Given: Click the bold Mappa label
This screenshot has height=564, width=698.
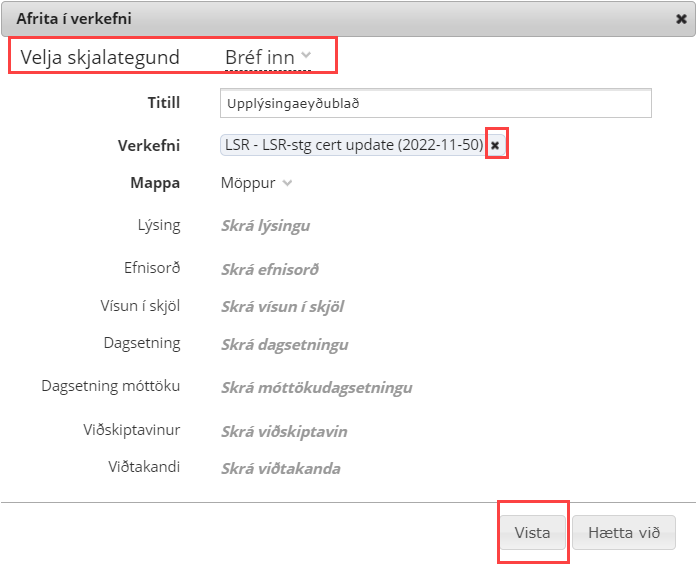Looking at the screenshot, I should coord(155,183).
